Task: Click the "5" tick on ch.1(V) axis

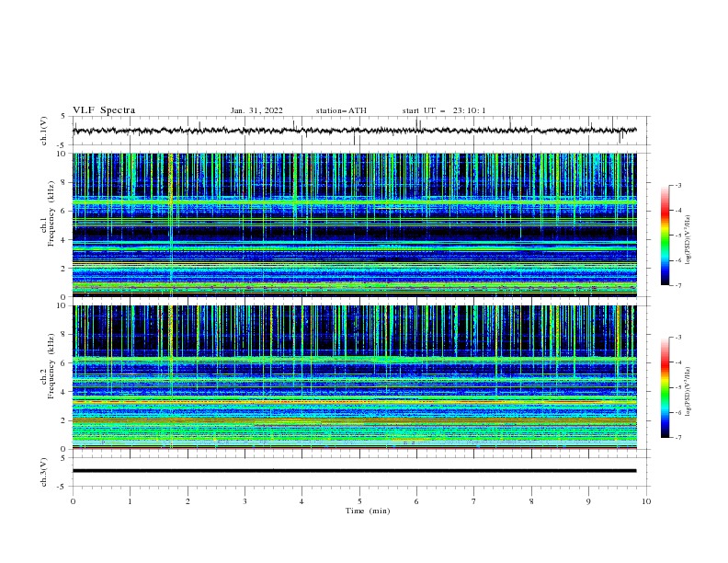Action: coord(63,117)
